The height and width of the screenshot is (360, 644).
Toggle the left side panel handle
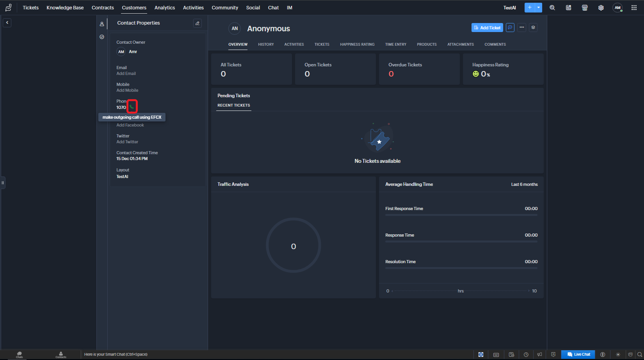click(x=3, y=183)
